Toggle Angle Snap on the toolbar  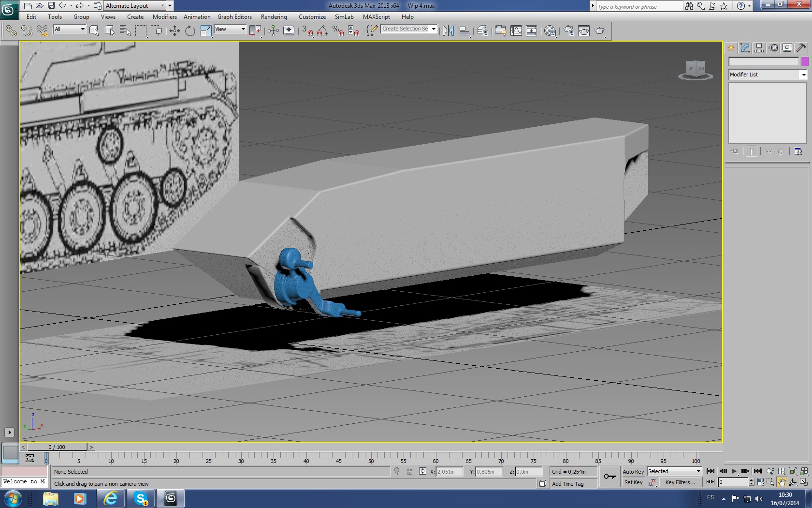[x=322, y=31]
